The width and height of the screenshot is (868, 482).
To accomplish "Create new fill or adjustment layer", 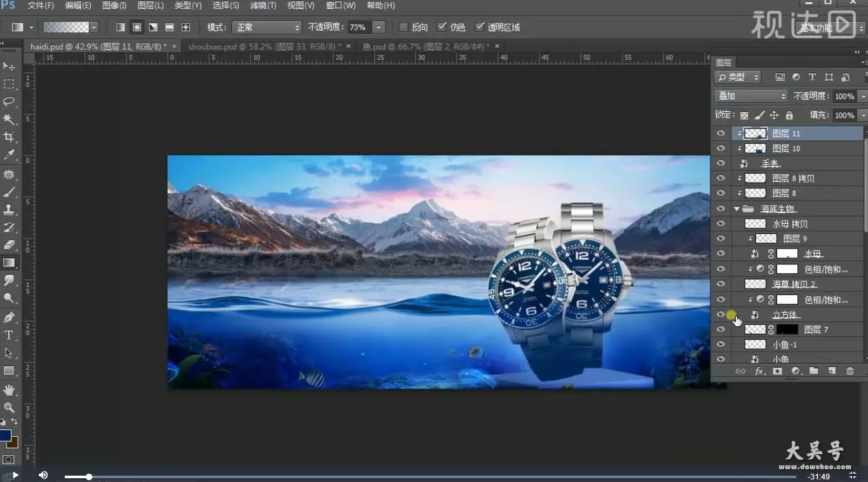I will 796,371.
